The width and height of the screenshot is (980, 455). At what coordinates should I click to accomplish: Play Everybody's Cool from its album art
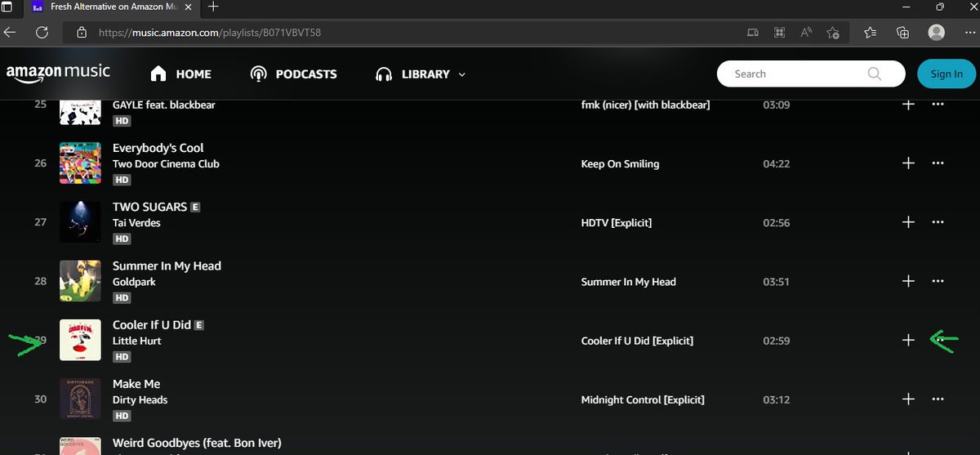pyautogui.click(x=80, y=163)
